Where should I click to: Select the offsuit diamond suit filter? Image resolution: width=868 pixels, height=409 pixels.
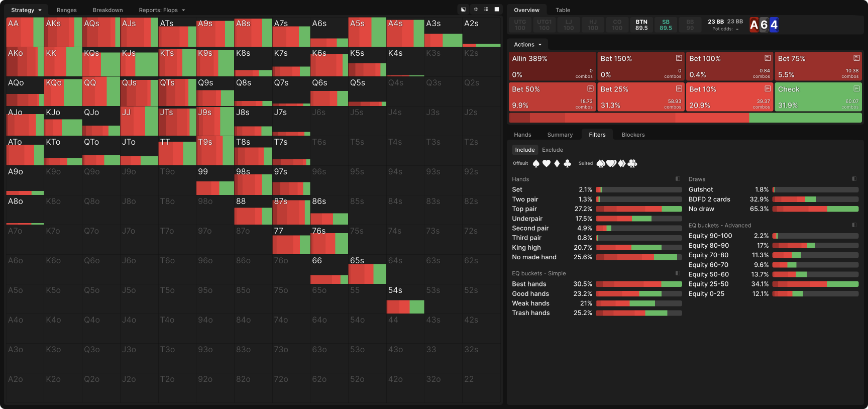click(x=557, y=163)
